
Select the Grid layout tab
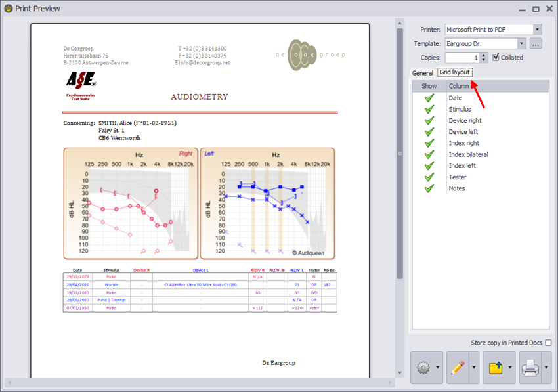[455, 72]
